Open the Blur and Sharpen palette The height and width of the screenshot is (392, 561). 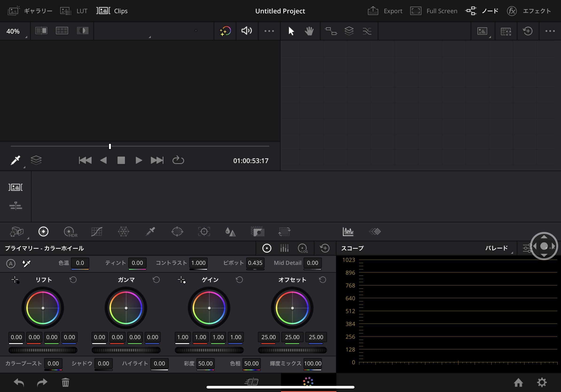click(x=230, y=232)
